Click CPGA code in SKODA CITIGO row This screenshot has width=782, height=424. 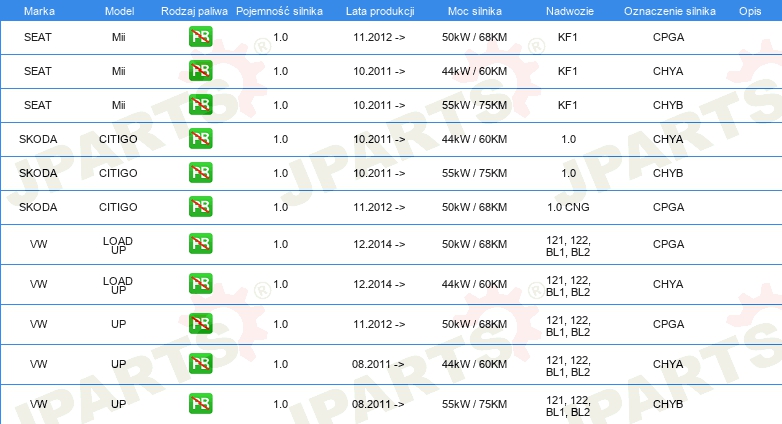coord(668,207)
